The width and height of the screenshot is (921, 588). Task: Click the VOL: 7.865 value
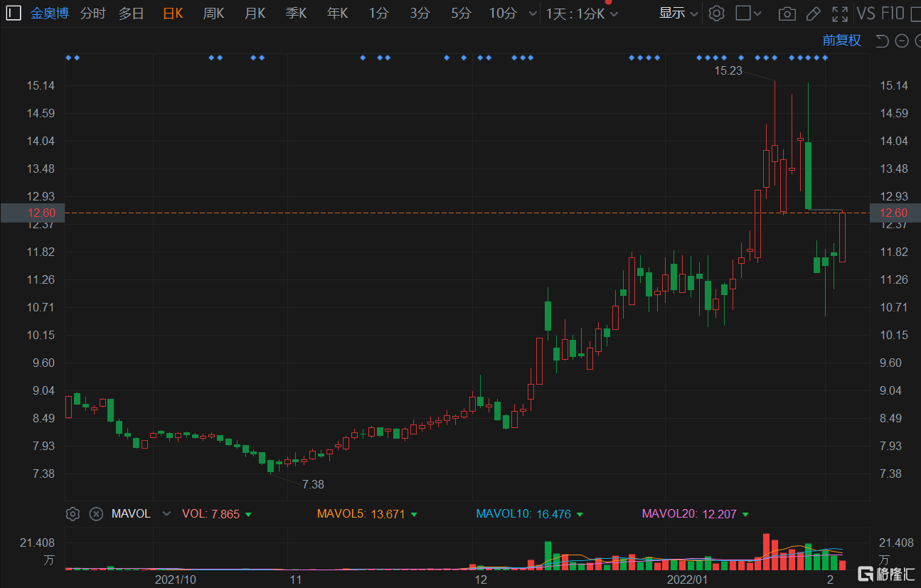point(211,513)
